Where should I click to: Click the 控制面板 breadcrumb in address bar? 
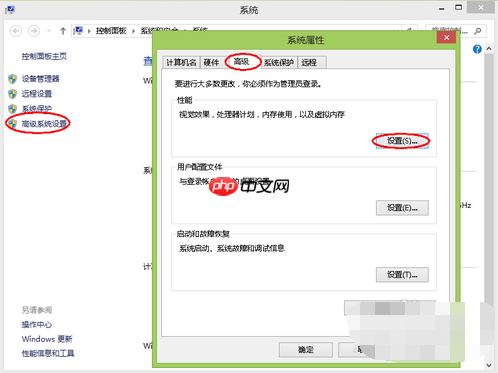point(111,31)
